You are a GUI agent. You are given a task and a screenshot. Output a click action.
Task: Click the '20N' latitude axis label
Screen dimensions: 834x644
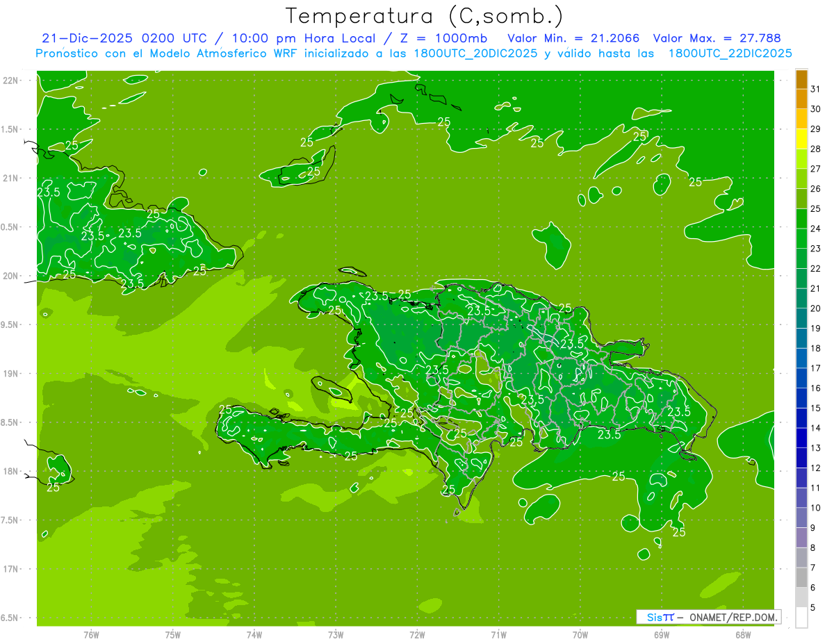tap(10, 276)
